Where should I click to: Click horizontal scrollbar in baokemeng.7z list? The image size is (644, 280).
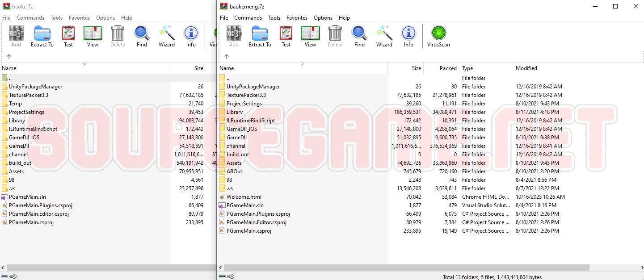pos(402,267)
